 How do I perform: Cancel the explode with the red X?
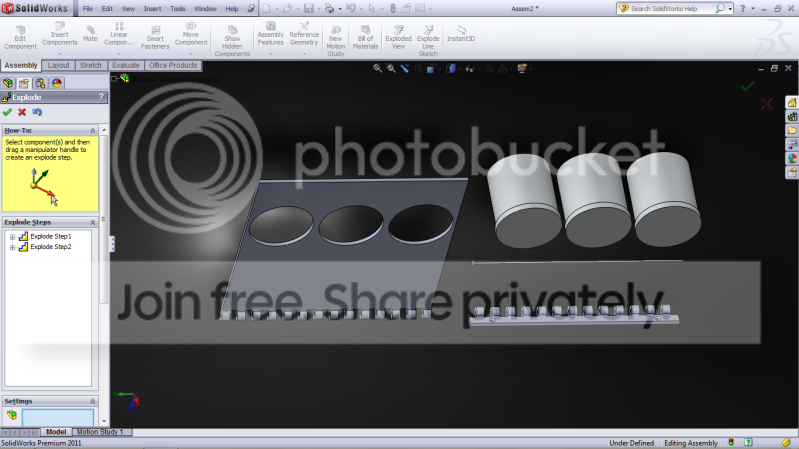pyautogui.click(x=22, y=112)
